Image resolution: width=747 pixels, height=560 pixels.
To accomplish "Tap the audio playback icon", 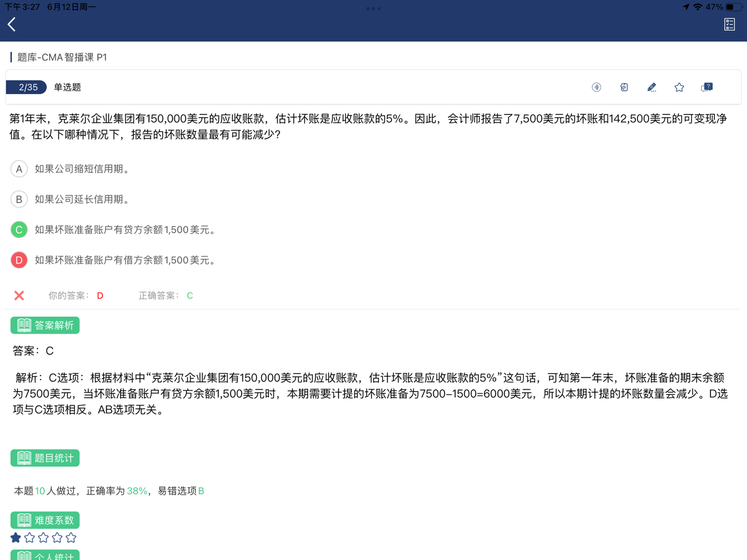I will click(x=596, y=87).
